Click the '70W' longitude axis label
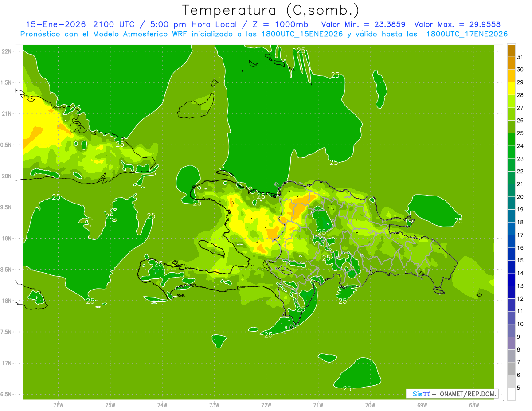 click(x=370, y=405)
